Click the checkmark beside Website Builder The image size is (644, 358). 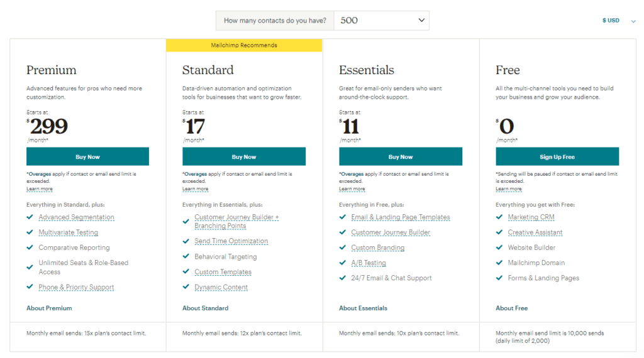(x=499, y=247)
